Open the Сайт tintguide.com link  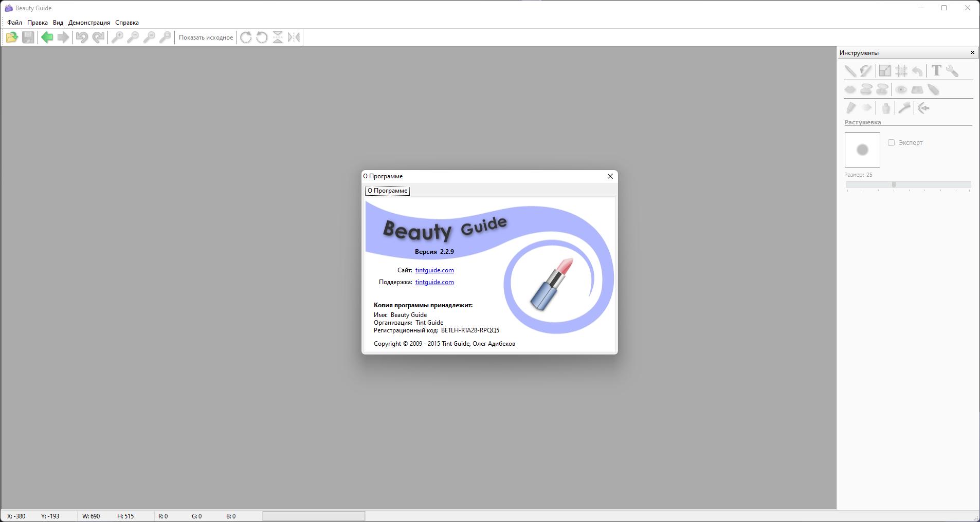pos(434,270)
